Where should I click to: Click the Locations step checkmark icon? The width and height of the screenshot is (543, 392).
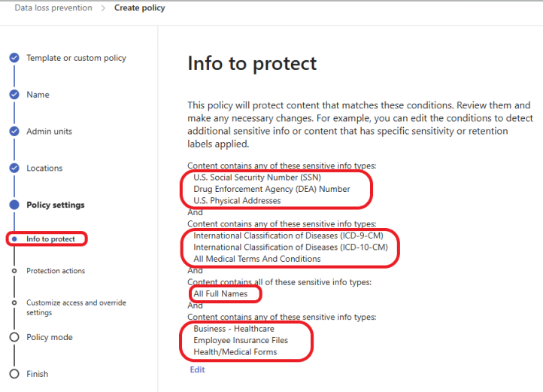pyautogui.click(x=14, y=168)
